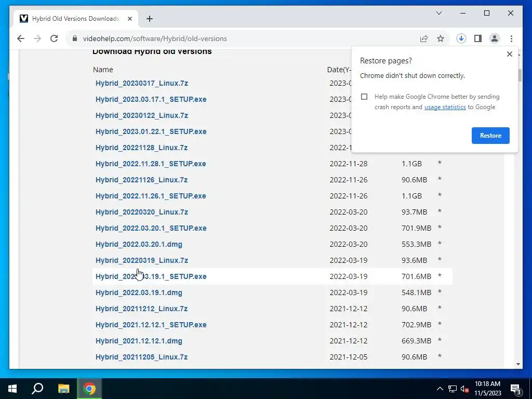Open the notification center icon
532x399 pixels.
tap(515, 389)
